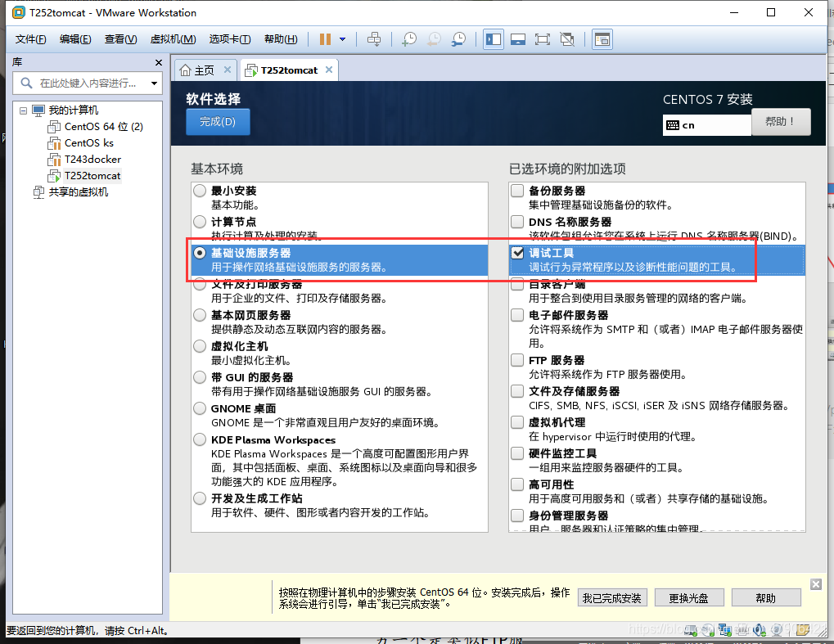Uncheck the 调试工具 checkbox

(517, 253)
